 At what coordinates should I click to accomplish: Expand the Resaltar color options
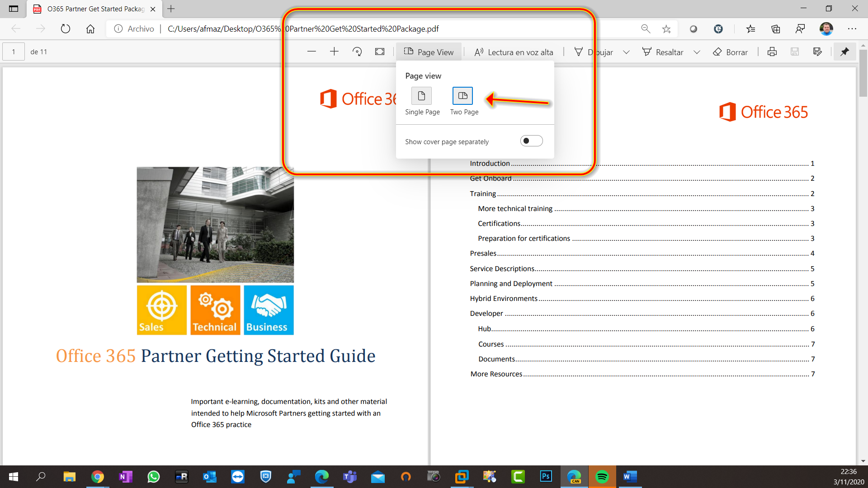tap(697, 52)
